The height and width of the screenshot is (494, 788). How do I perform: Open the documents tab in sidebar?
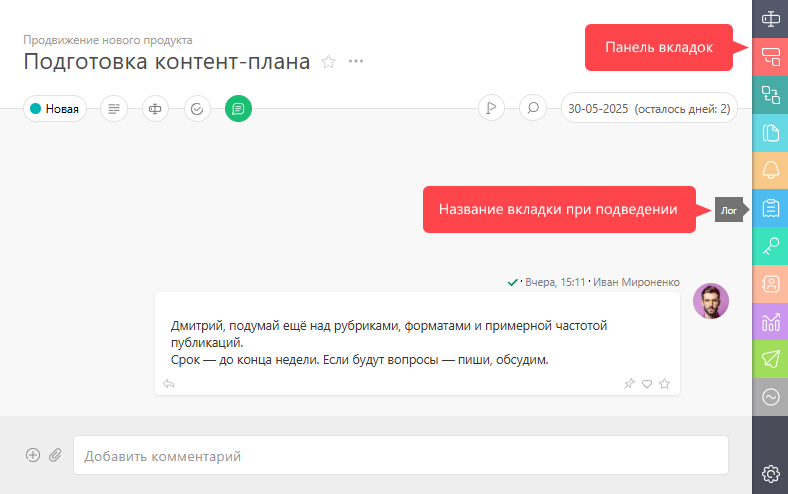pyautogui.click(x=770, y=133)
